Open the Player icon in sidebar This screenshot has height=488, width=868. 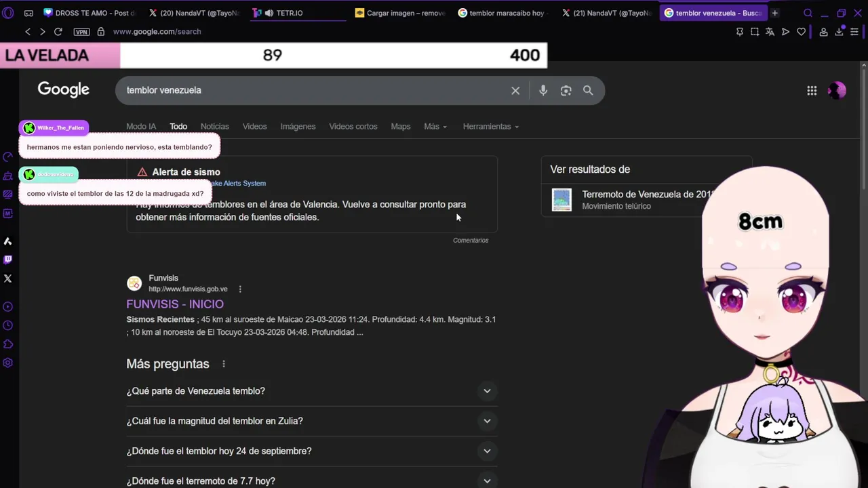click(x=8, y=306)
